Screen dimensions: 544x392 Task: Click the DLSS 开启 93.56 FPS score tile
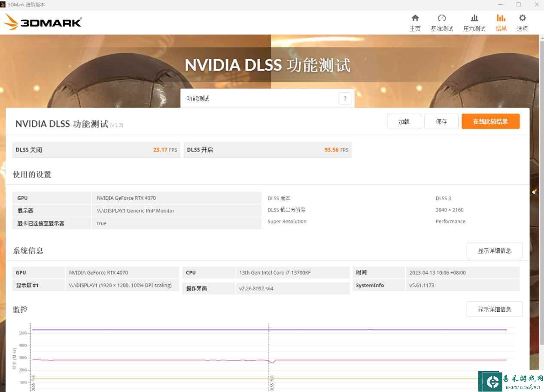pos(267,150)
